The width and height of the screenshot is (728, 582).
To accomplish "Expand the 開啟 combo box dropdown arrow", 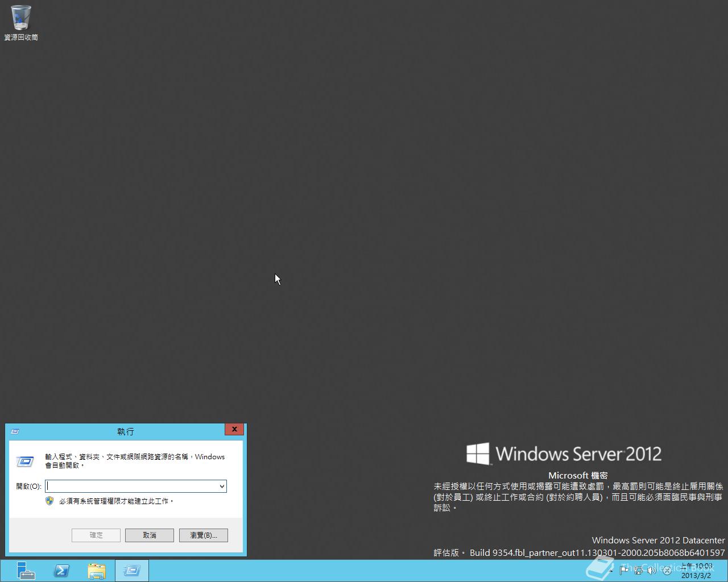I will [x=222, y=487].
